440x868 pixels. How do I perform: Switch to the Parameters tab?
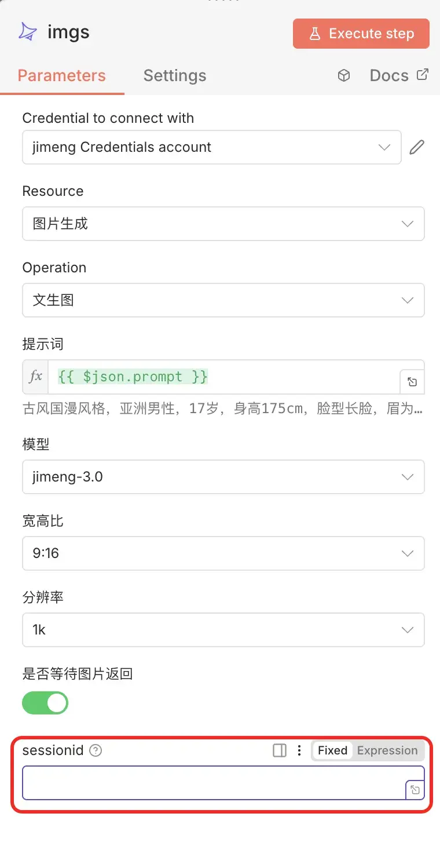(x=62, y=76)
